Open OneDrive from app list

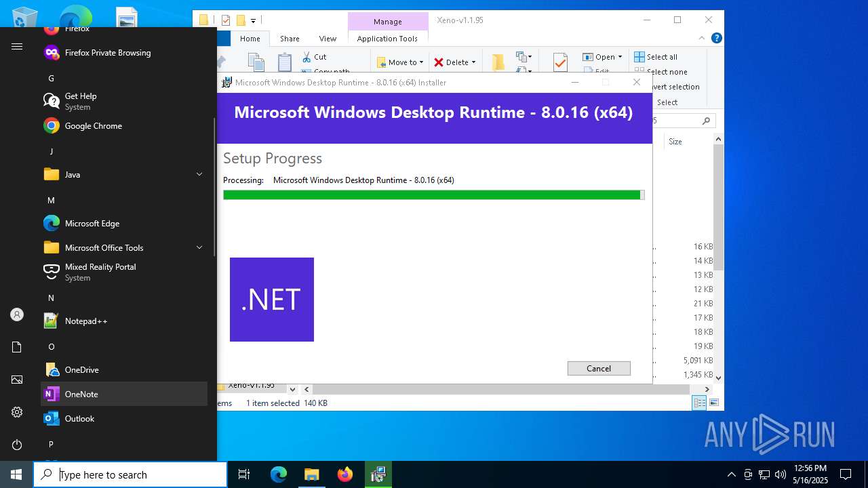point(124,370)
